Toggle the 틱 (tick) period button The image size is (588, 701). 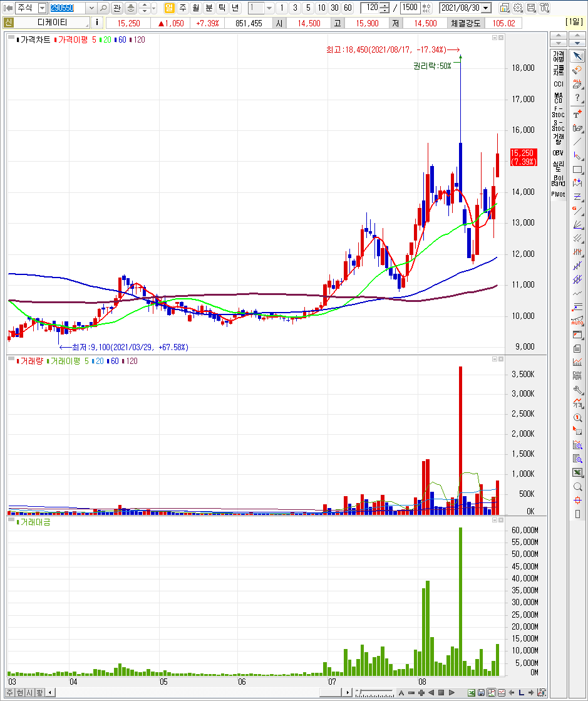[222, 8]
